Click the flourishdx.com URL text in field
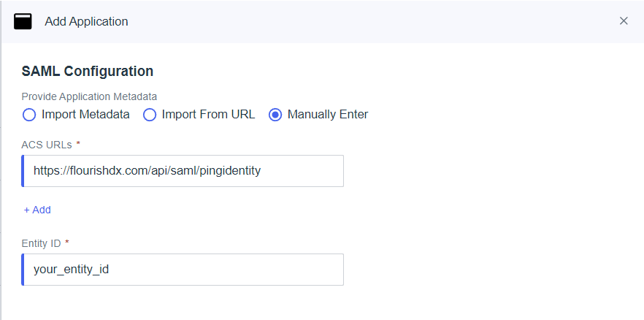 [147, 170]
